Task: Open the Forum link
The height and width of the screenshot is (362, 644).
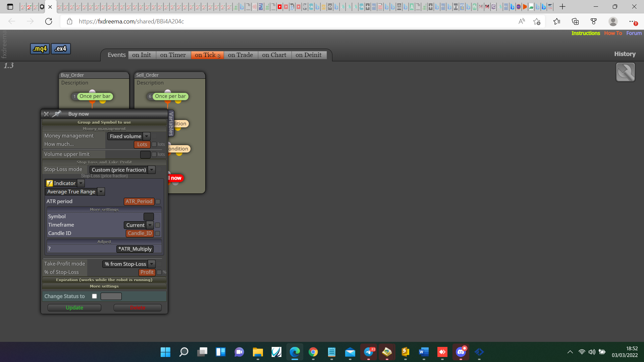Action: pyautogui.click(x=634, y=33)
